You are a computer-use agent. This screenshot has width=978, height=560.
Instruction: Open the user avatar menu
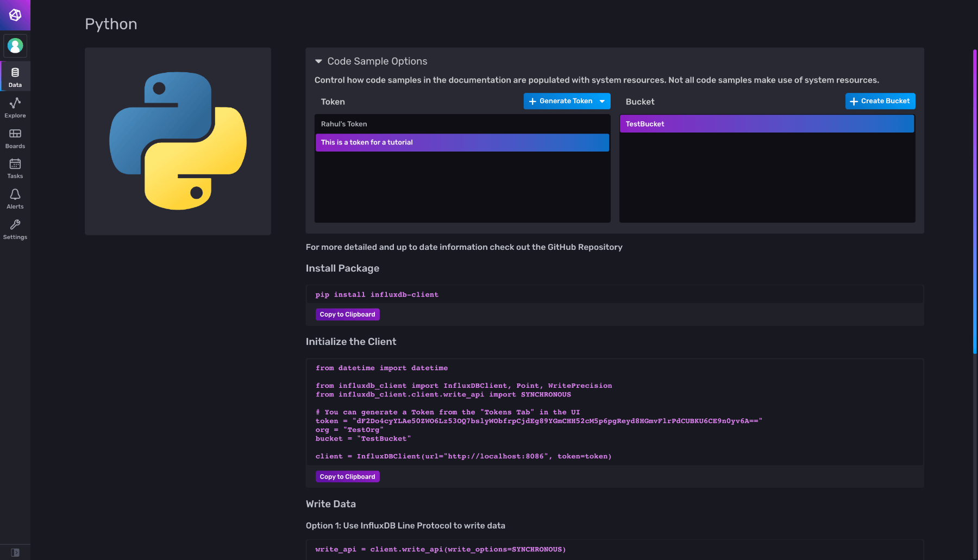15,46
